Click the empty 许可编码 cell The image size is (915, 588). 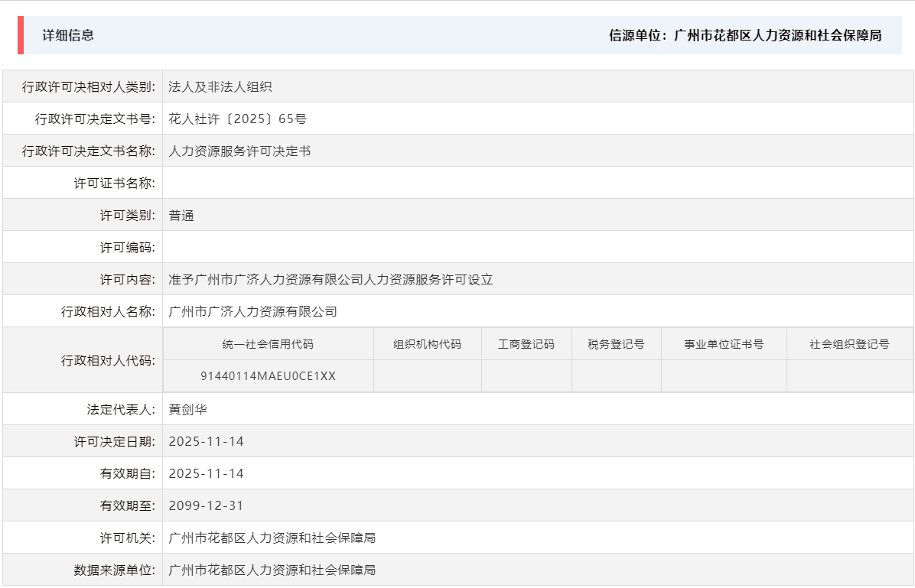point(306,247)
